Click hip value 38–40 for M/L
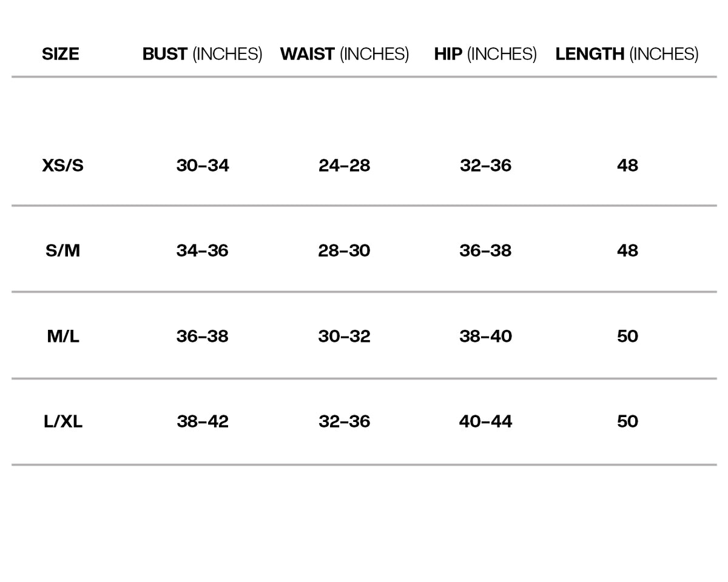 [x=485, y=336]
